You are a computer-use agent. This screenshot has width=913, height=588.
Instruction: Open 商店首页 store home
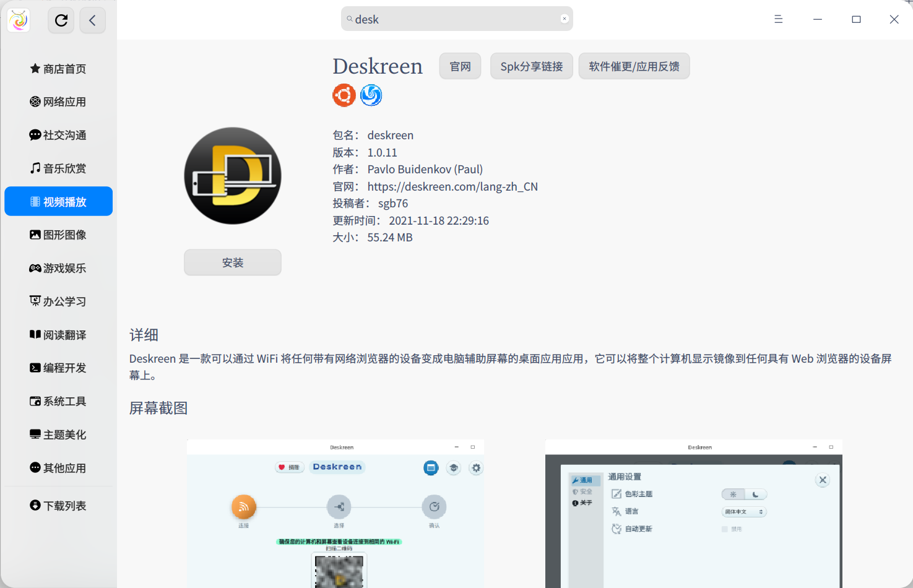tap(59, 69)
